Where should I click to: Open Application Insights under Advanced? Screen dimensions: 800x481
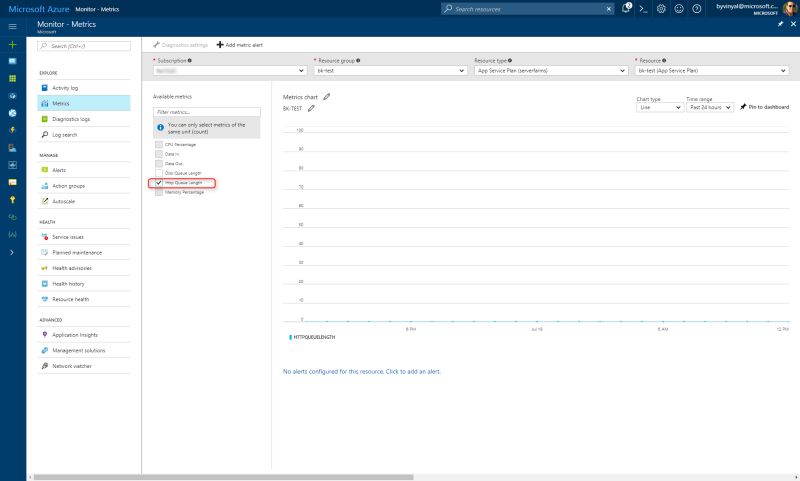[x=84, y=335]
